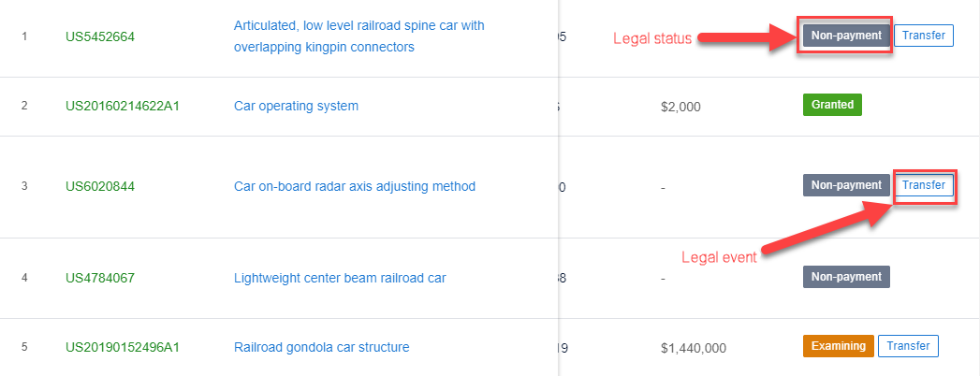The image size is (980, 376).
Task: Open patent number US20160214622A1
Action: click(122, 106)
